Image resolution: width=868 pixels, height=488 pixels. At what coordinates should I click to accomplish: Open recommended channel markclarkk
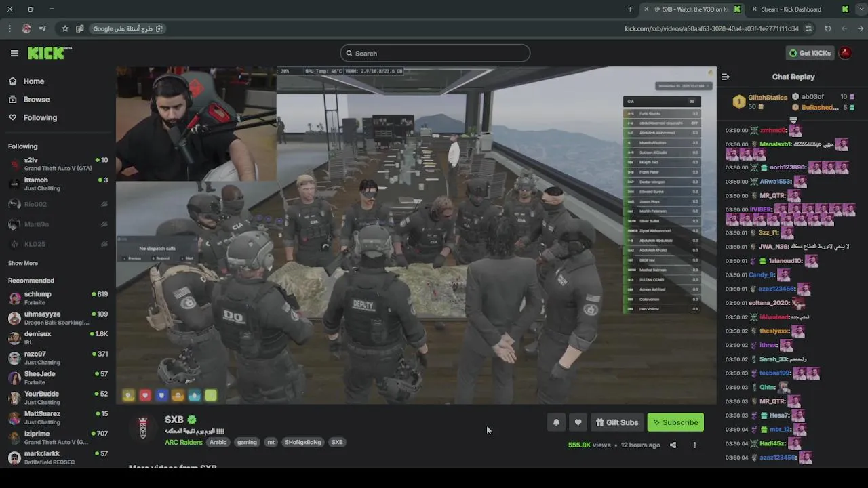tap(58, 457)
